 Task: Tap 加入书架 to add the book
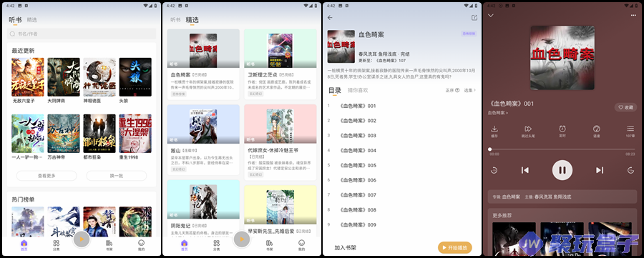[345, 248]
